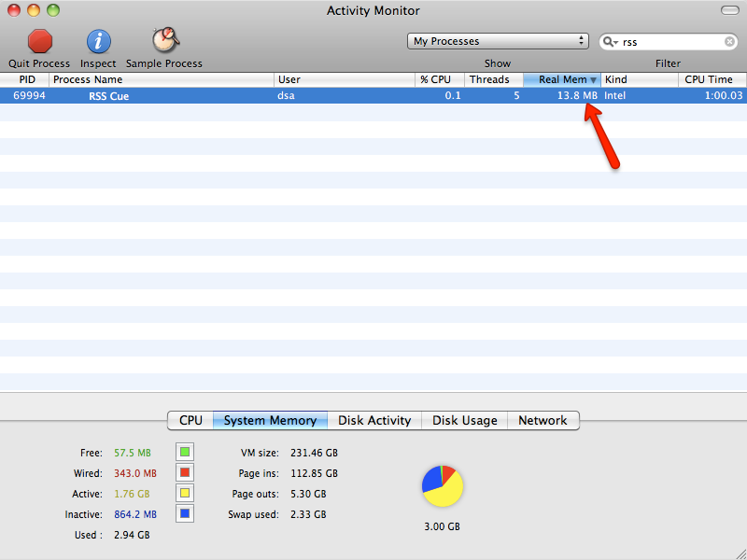The width and height of the screenshot is (747, 560).
Task: Toggle the toolbar pill button
Action: pos(730,10)
